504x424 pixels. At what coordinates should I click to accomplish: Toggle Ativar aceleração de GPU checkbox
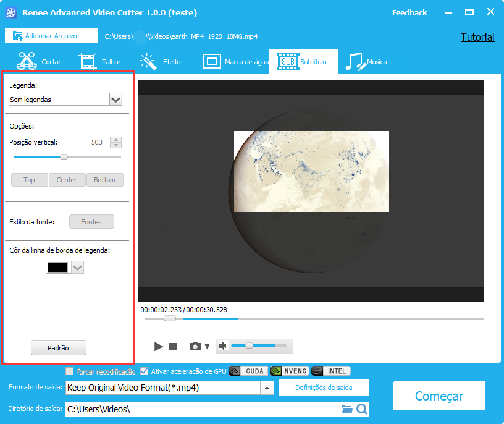[x=145, y=371]
